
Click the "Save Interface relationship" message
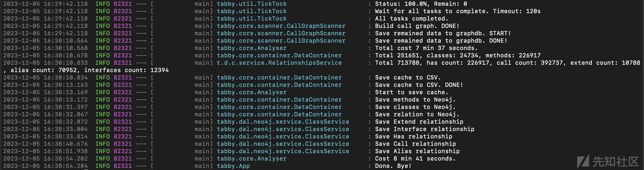tap(425, 129)
